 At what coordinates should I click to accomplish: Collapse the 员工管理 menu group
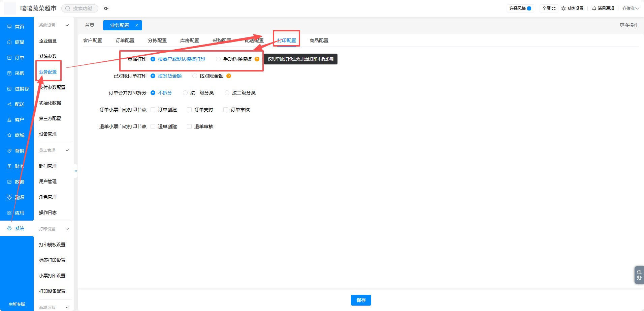[x=67, y=150]
